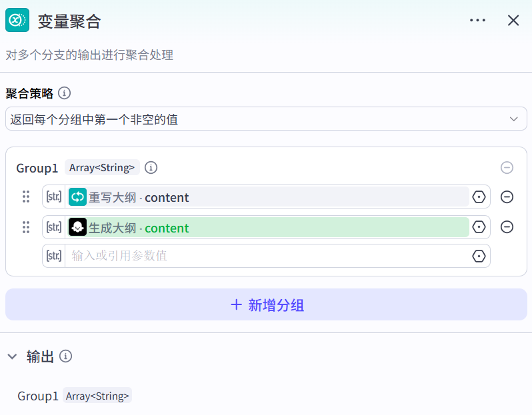Delete the 重写大纲 content variable
The image size is (532, 415).
507,197
